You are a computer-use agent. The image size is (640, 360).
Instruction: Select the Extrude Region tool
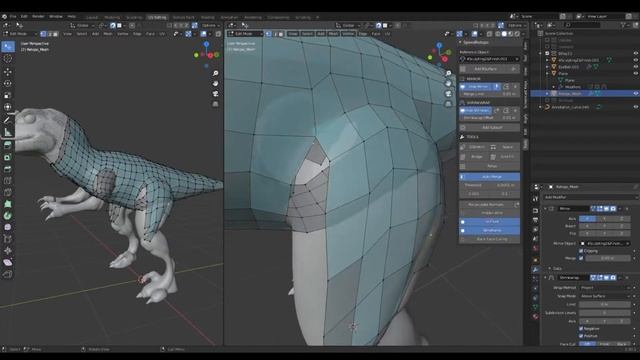8,145
